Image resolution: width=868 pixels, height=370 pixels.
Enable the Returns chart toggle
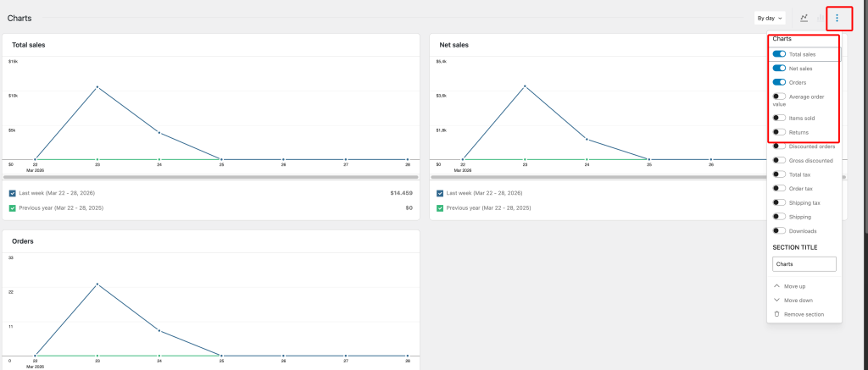pyautogui.click(x=779, y=132)
